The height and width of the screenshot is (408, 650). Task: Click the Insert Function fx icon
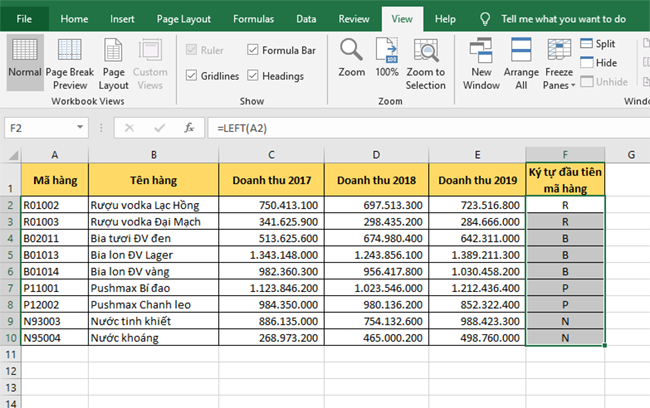coord(188,128)
